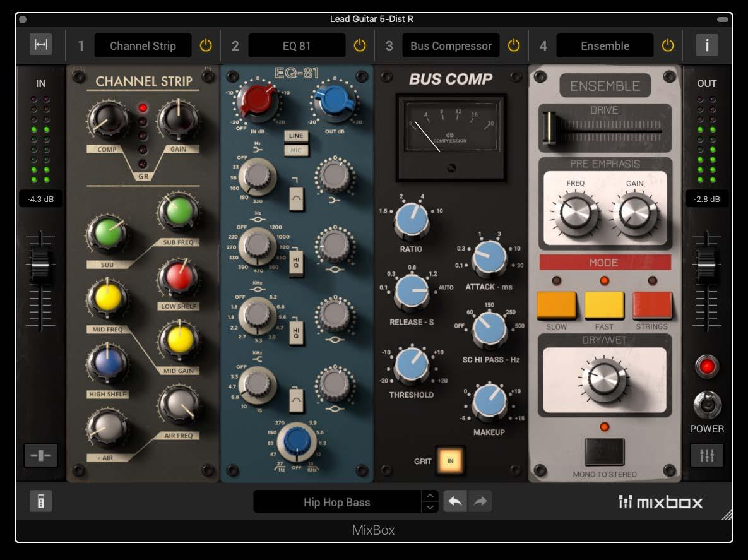The image size is (748, 560).
Task: Select the SLOW mode button
Action: [556, 306]
